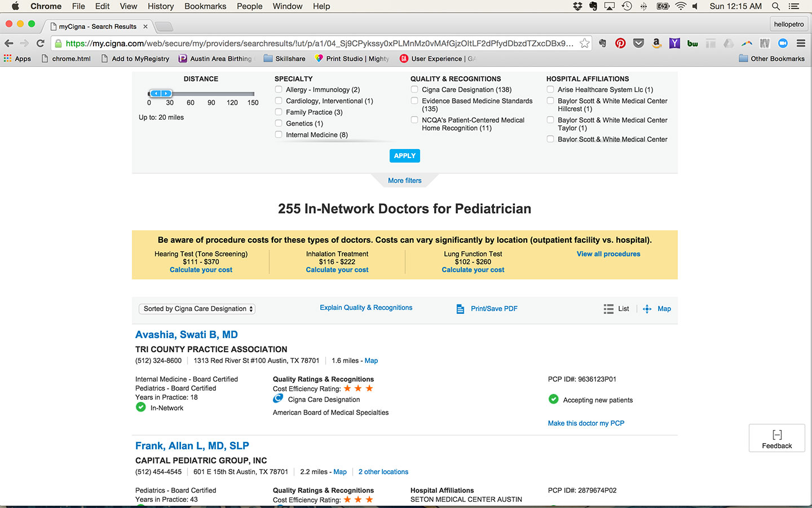This screenshot has width=812, height=508.
Task: Click Make this doctor my PCP
Action: pyautogui.click(x=586, y=423)
